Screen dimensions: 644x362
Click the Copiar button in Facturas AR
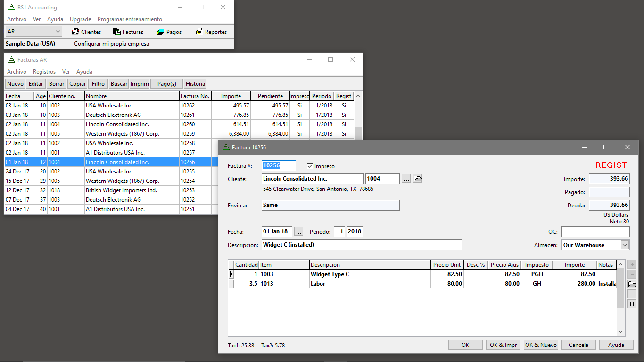(77, 84)
